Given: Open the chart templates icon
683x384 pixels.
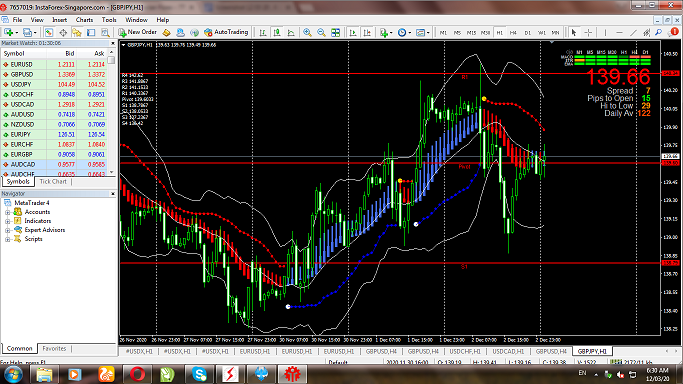Looking at the screenshot, I should (x=420, y=33).
